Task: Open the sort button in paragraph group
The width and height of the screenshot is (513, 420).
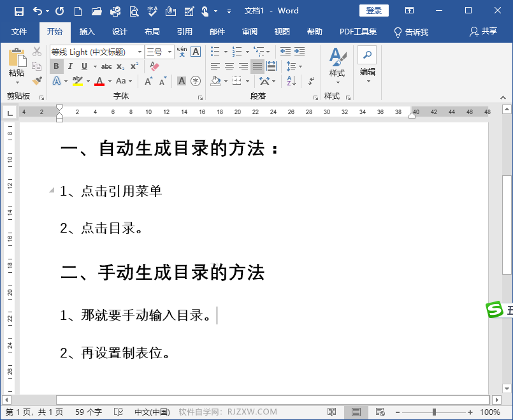Action: tap(291, 80)
